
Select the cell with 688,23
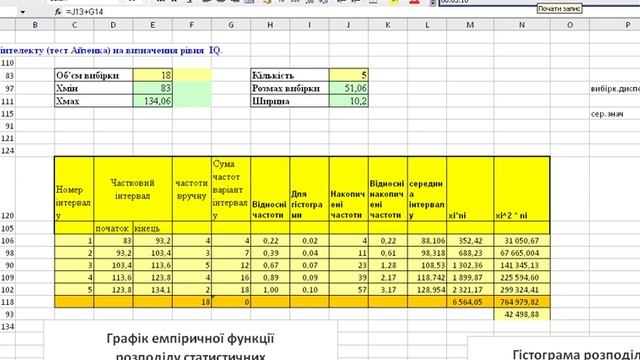(470, 253)
